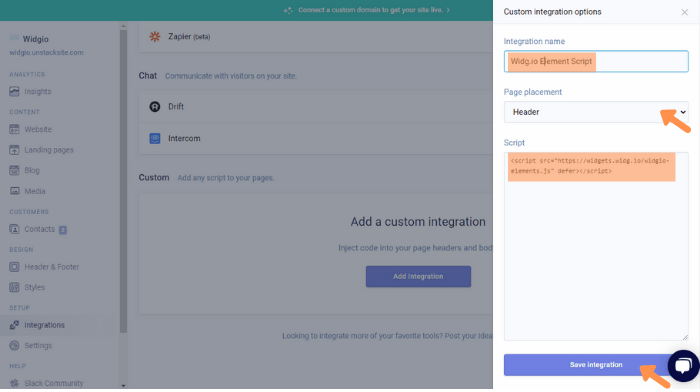
Task: Click 'Looking to integrate more' text
Action: coord(387,336)
